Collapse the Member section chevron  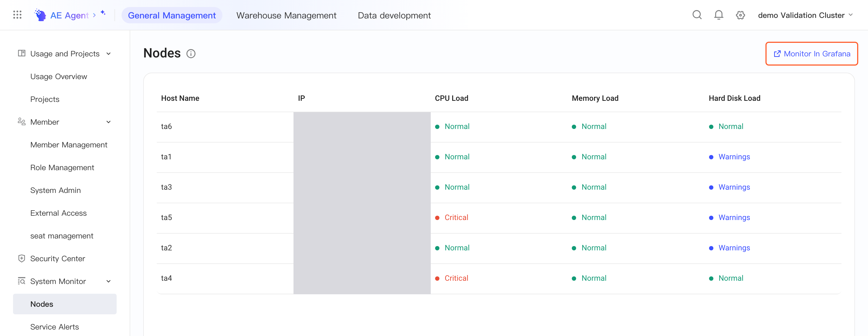click(x=108, y=122)
